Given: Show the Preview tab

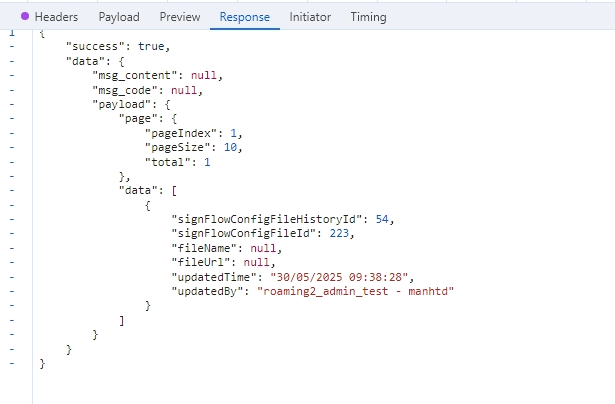Looking at the screenshot, I should 180,17.
